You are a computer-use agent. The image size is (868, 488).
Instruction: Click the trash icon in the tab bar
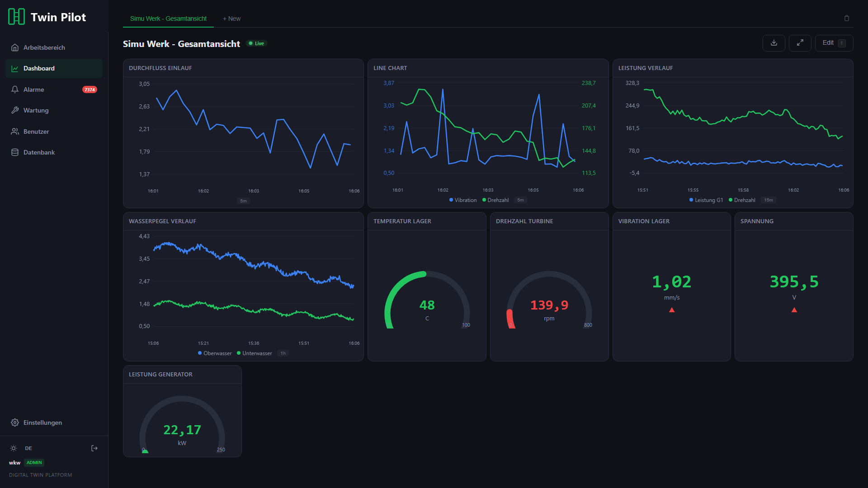coord(847,18)
